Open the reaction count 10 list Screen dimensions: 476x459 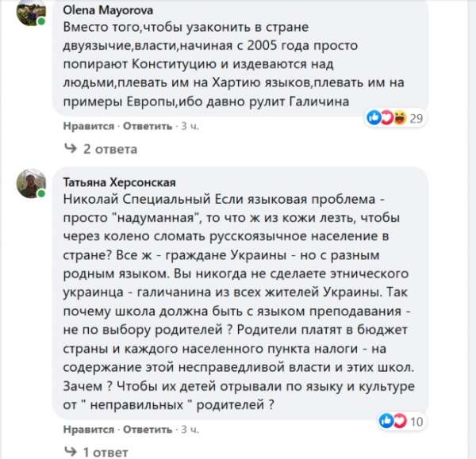pyautogui.click(x=416, y=420)
